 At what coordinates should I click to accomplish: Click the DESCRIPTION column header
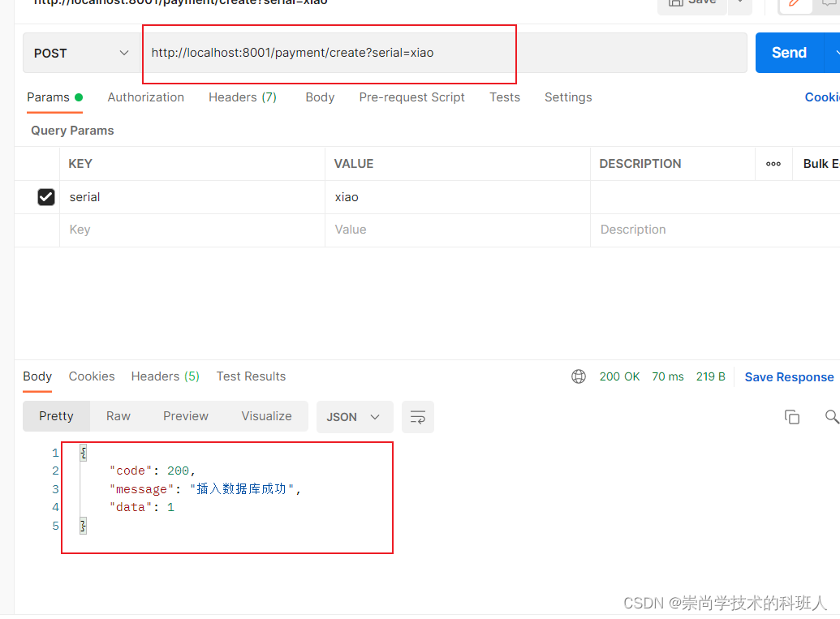pyautogui.click(x=640, y=164)
